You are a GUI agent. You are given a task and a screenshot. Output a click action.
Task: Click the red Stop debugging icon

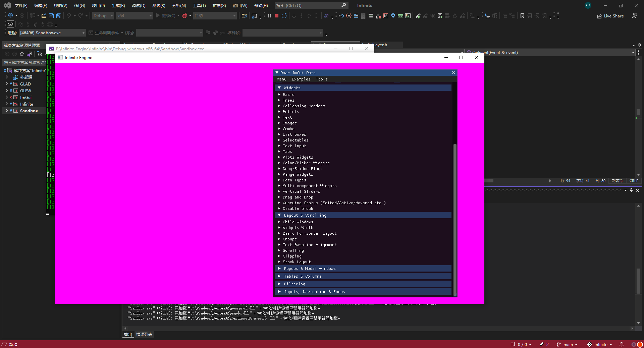point(277,16)
